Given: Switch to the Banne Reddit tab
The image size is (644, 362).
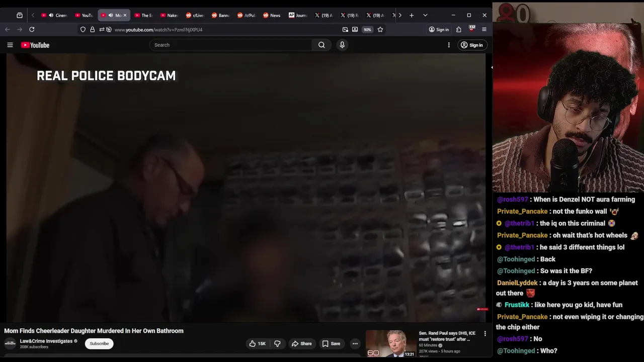Looking at the screenshot, I should pos(220,15).
